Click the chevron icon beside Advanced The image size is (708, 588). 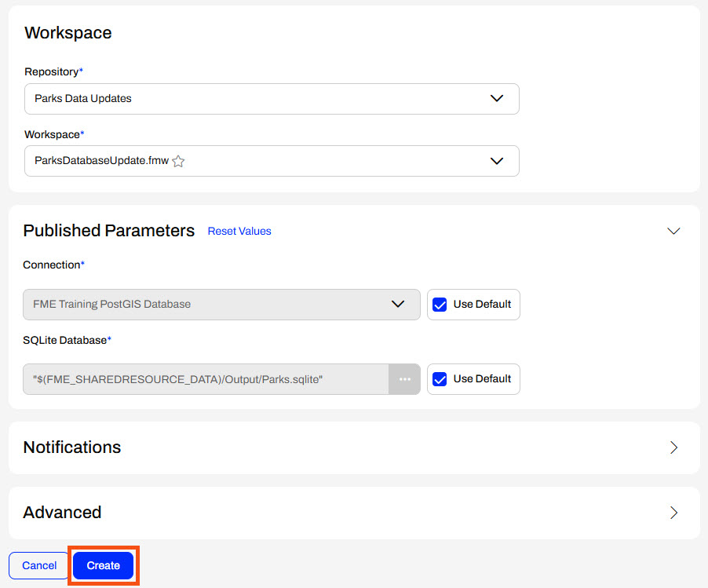tap(673, 513)
